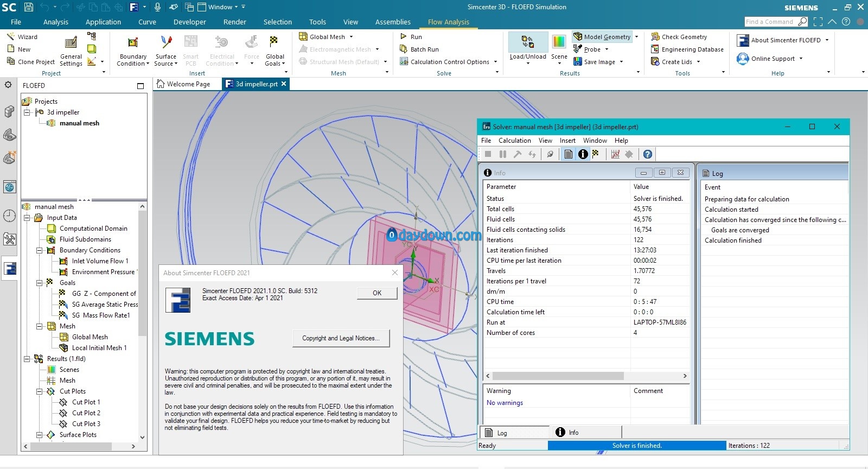Select Inlet Volume Flow 1 in the tree
868x469 pixels.
100,261
